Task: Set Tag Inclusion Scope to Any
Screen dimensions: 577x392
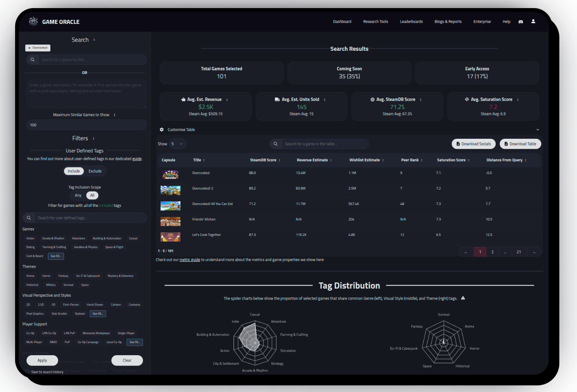Action: click(78, 195)
